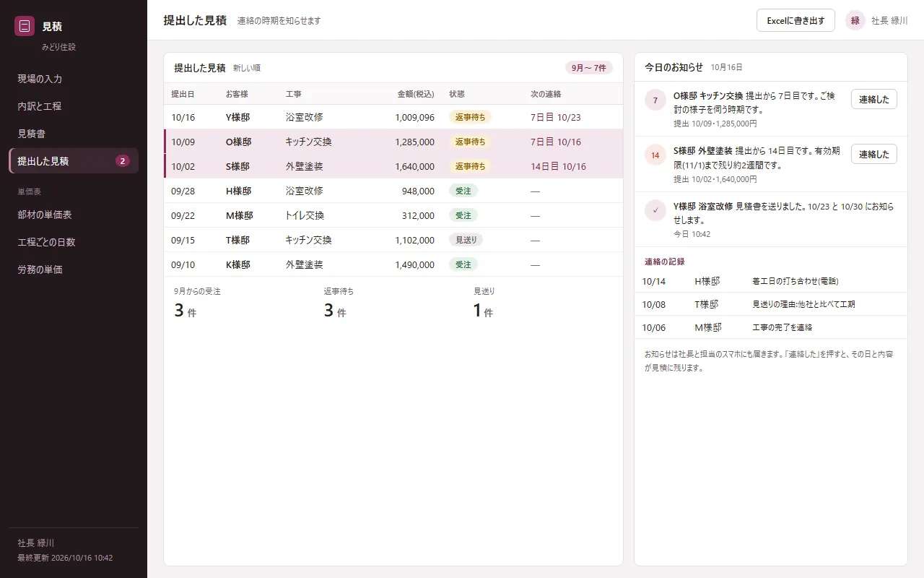Select the O様邸 row in the table
Image resolution: width=924 pixels, height=578 pixels.
pos(393,142)
